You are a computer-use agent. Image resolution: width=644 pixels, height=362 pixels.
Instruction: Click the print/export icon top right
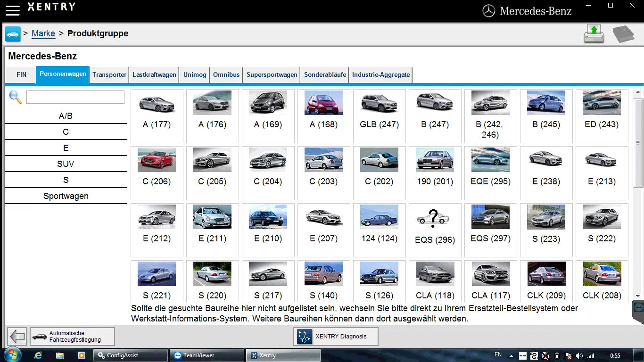(594, 33)
